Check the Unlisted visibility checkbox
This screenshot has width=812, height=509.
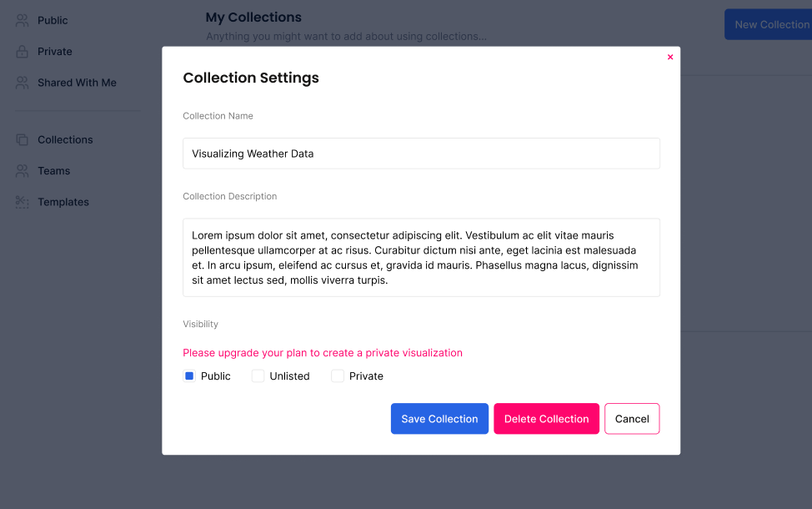pyautogui.click(x=258, y=375)
